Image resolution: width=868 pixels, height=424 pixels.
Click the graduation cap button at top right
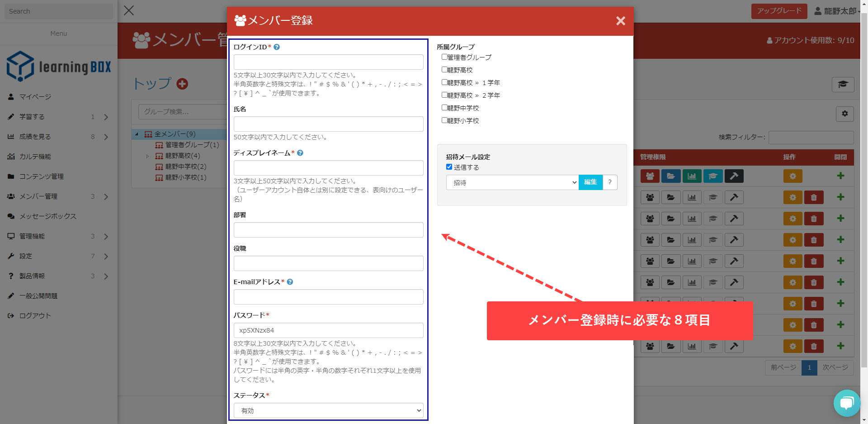point(843,85)
